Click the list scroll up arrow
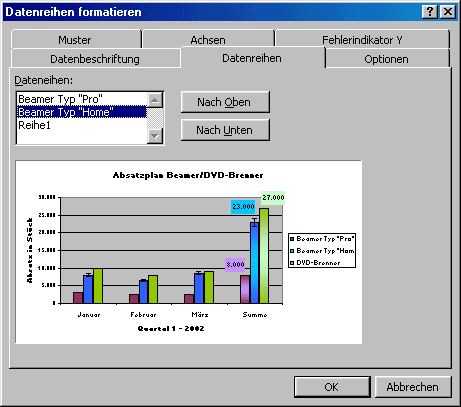The height and width of the screenshot is (407, 461). pyautogui.click(x=155, y=100)
